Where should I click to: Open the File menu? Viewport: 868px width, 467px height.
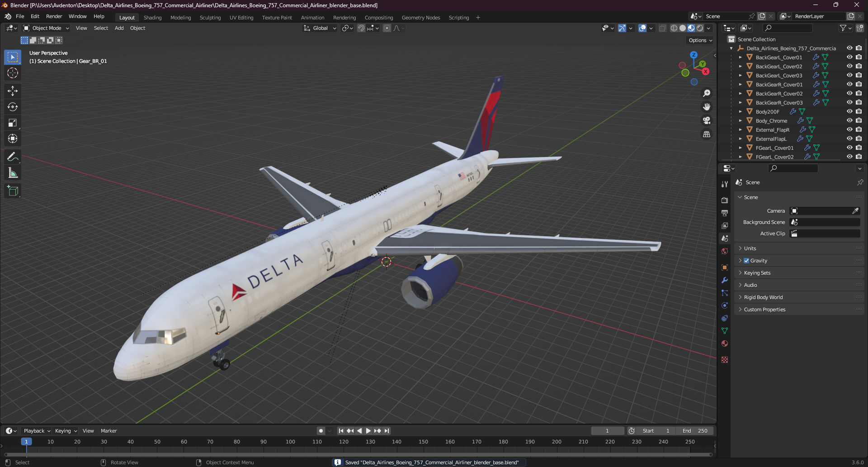20,16
